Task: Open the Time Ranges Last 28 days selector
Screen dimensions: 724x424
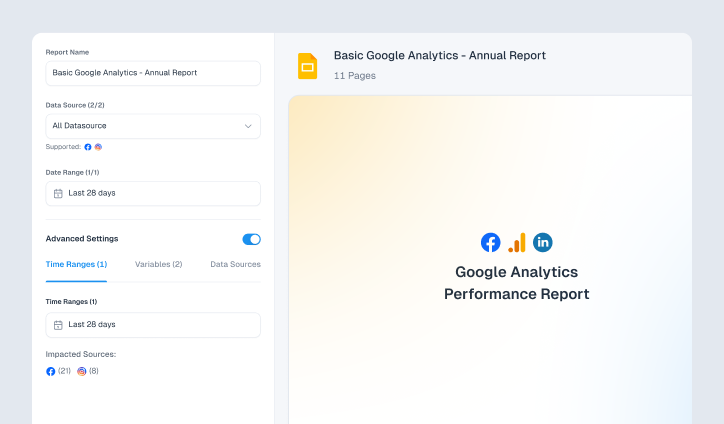Action: coord(153,325)
